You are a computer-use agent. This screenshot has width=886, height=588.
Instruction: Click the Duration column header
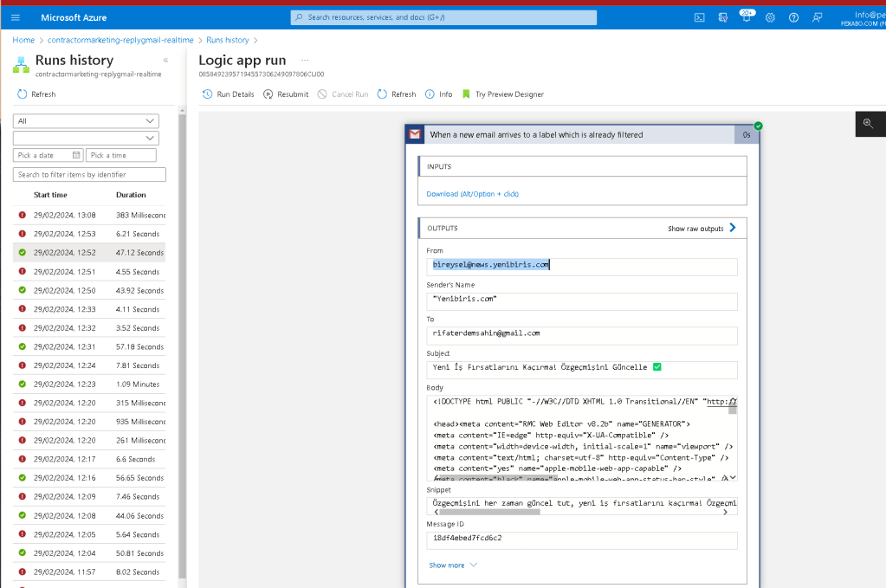131,195
